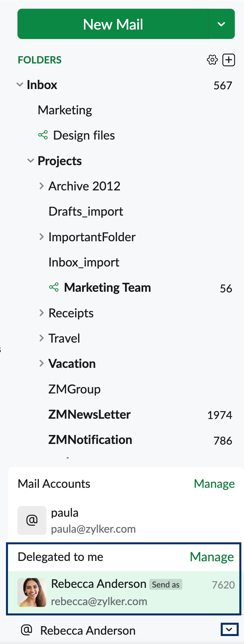
Task: Open the folder settings gear icon
Action: pyautogui.click(x=212, y=60)
